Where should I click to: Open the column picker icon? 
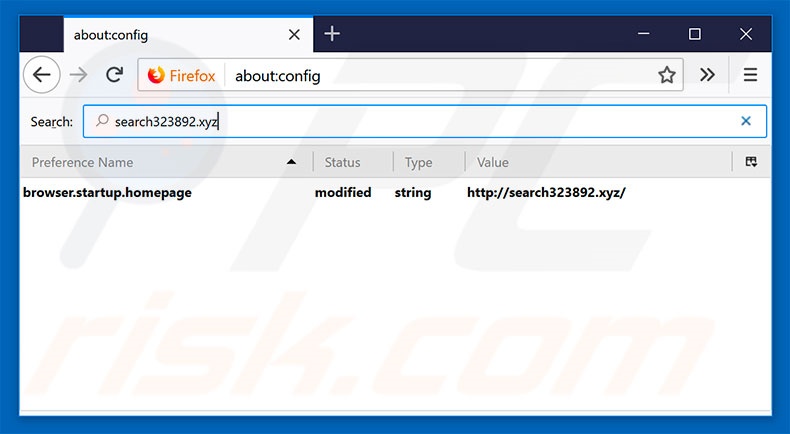(751, 162)
